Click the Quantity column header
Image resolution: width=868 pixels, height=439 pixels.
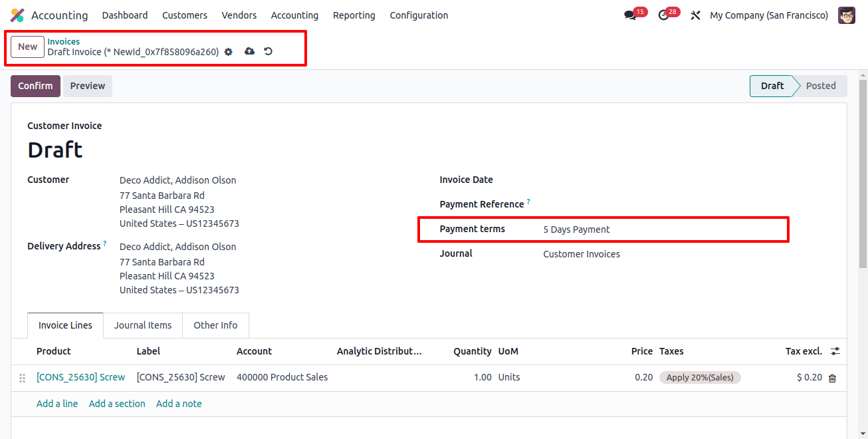473,351
